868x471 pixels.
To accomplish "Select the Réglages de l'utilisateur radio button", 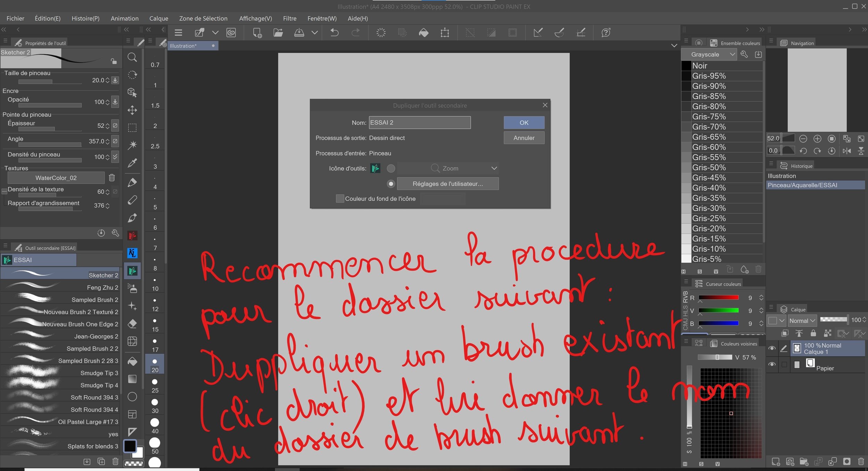I will [391, 184].
